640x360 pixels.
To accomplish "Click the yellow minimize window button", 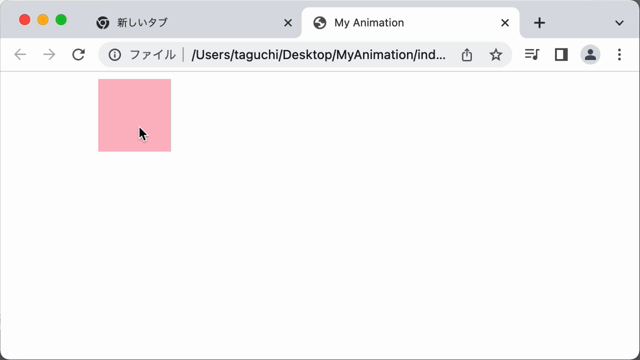I will 43,20.
